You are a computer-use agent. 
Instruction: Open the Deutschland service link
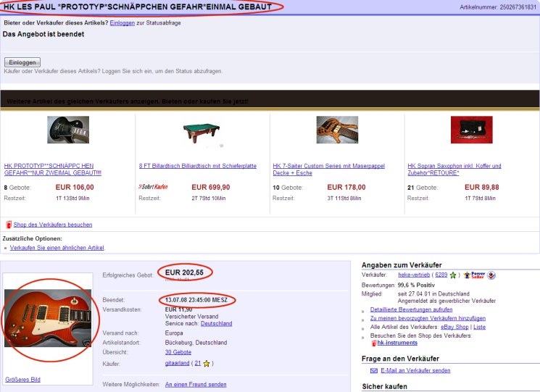click(216, 323)
